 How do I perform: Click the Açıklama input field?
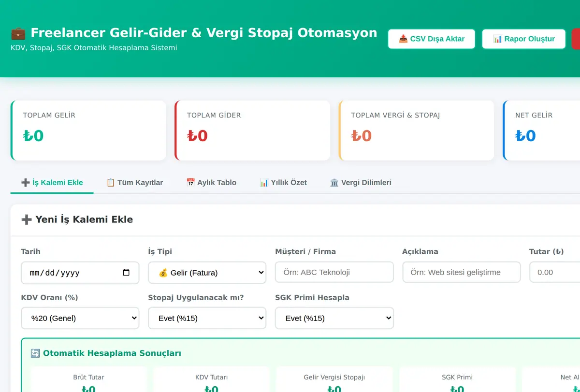pos(462,272)
